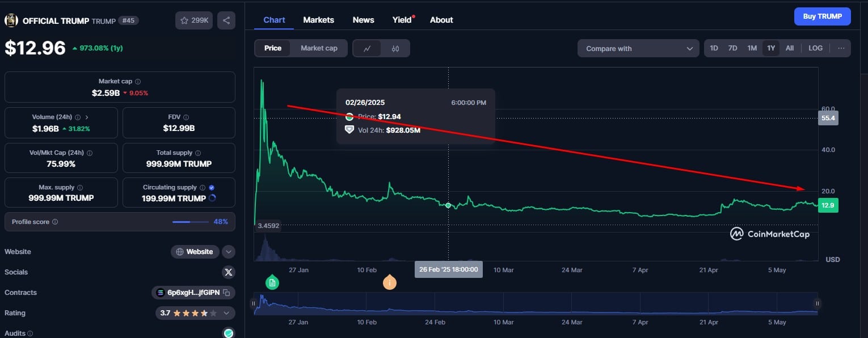Click the 55.4 crosshair price label
868x338 pixels.
coord(829,118)
